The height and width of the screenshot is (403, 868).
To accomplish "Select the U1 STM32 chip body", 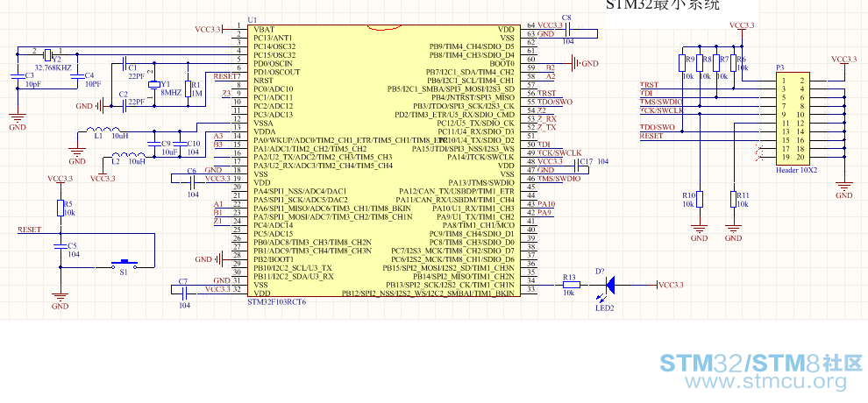I will pyautogui.click(x=384, y=160).
